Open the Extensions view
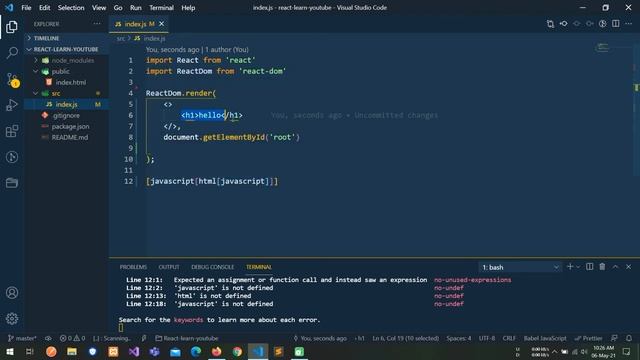 coord(12,131)
